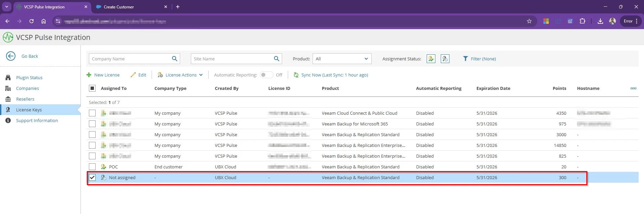Toggle the Automatic Reporting switch
The image size is (644, 214).
267,75
